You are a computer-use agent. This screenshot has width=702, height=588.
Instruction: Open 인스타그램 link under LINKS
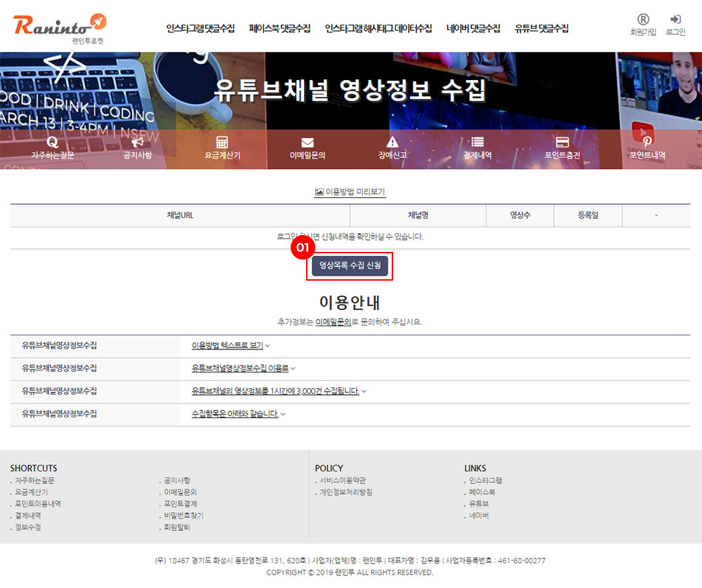click(485, 481)
